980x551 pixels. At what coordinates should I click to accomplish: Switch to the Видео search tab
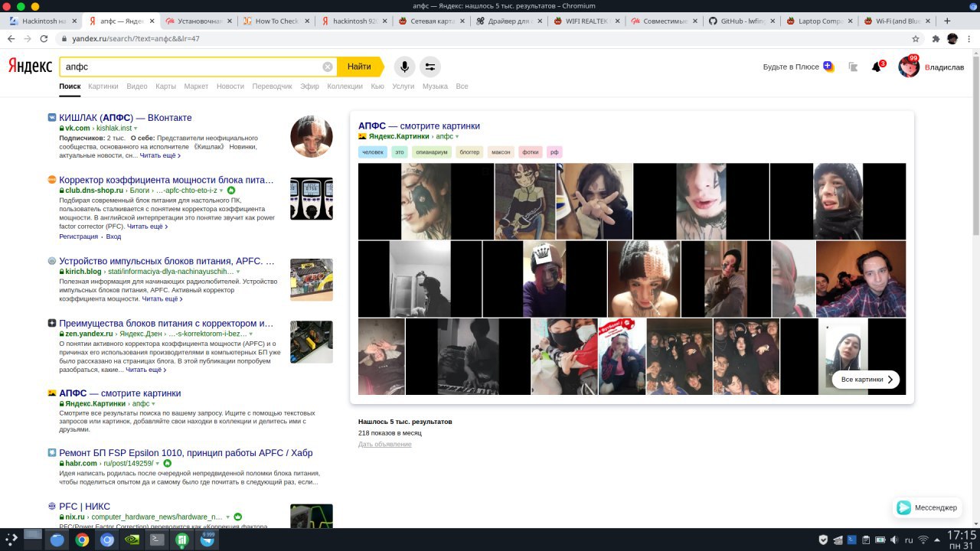click(x=137, y=86)
